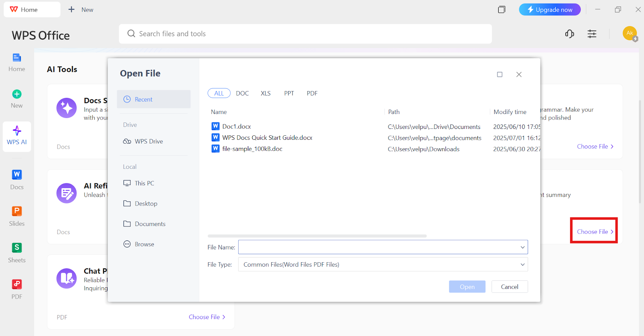Switch to the PDF filter tab

click(x=312, y=93)
